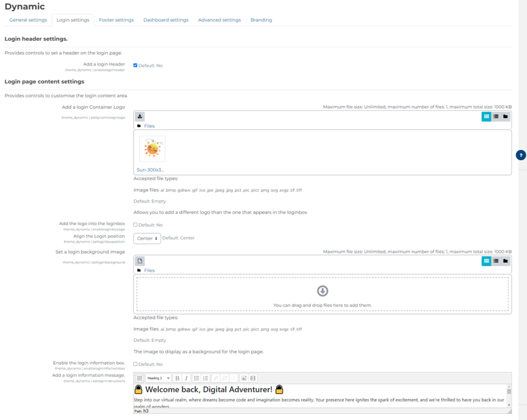
Task: Open the Branding tab
Action: tap(261, 20)
